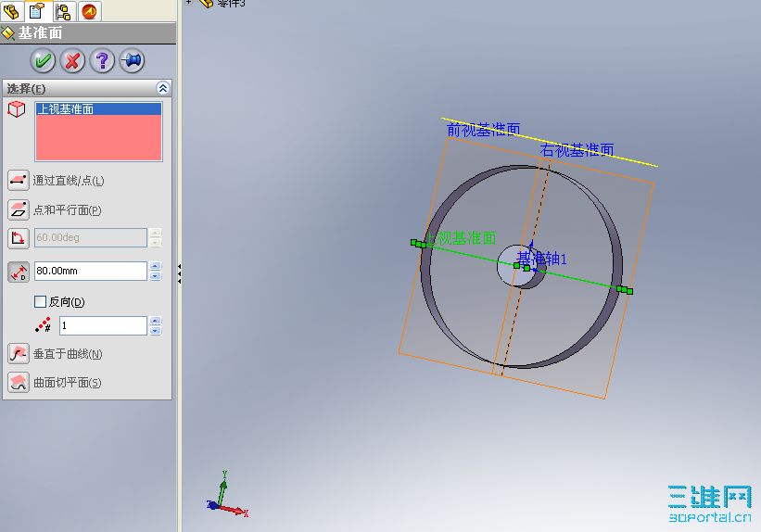Click the 通过直线/点(L) label
Viewport: 761px width, 532px height.
(69, 181)
